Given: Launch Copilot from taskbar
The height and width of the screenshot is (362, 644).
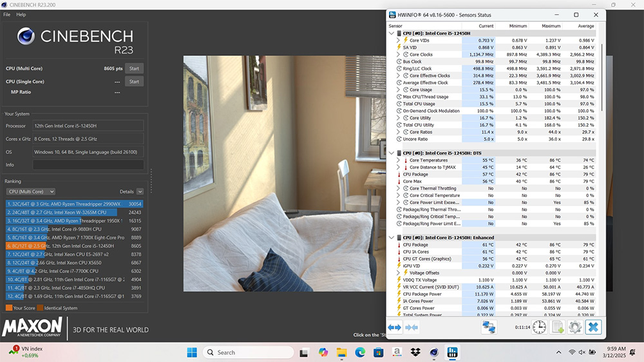Looking at the screenshot, I should (x=323, y=352).
